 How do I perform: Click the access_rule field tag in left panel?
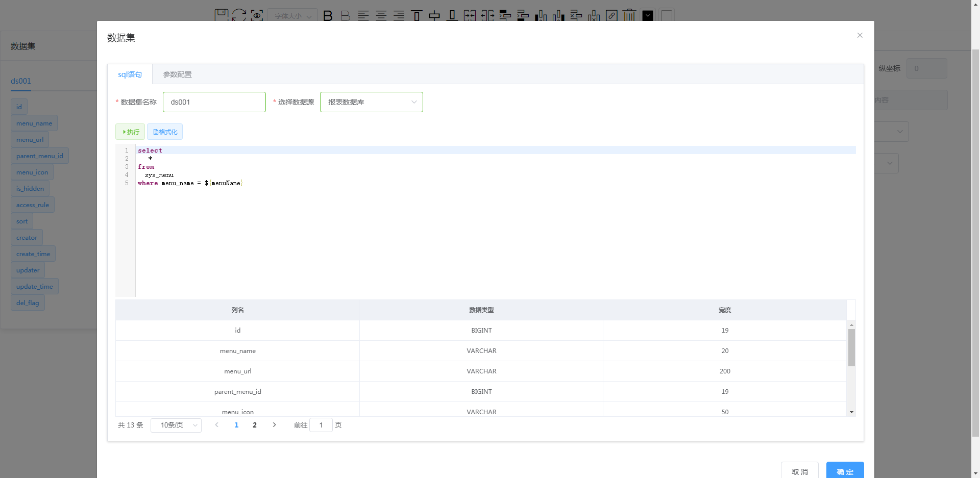tap(33, 205)
